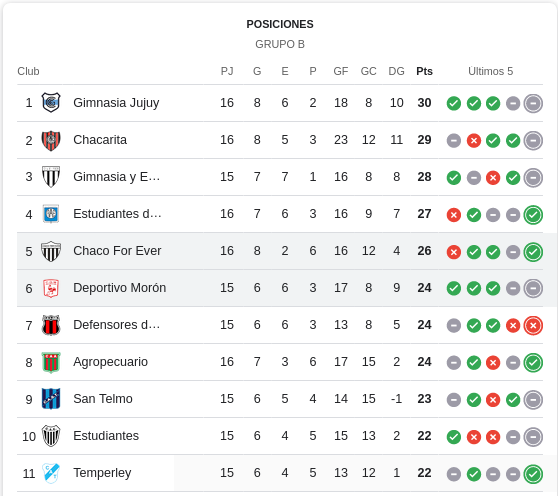558x496 pixels.
Task: Click Defensores' most recent loss icon
Action: click(x=533, y=326)
